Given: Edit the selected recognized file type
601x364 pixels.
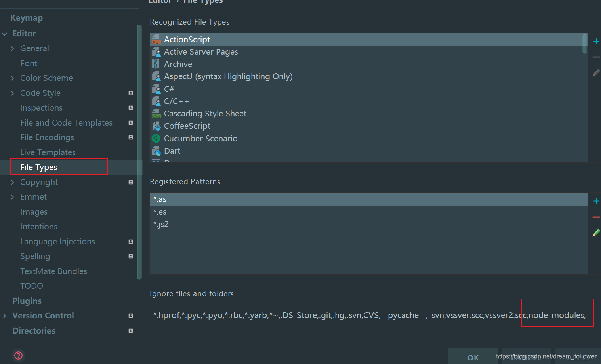Looking at the screenshot, I should [x=596, y=73].
